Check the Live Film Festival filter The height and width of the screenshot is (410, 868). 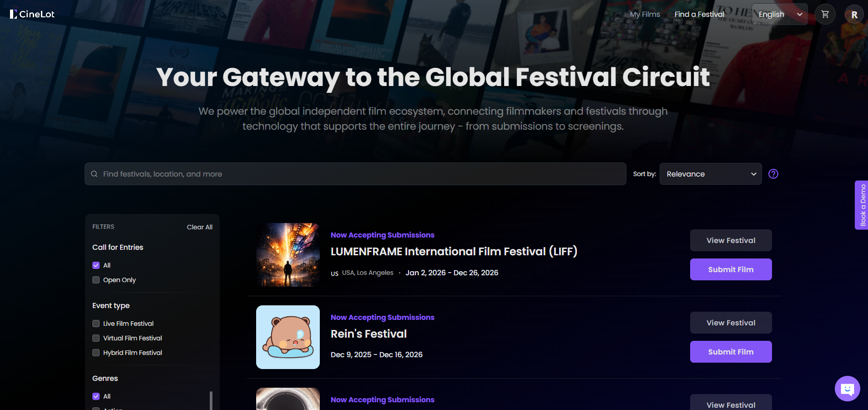click(96, 324)
